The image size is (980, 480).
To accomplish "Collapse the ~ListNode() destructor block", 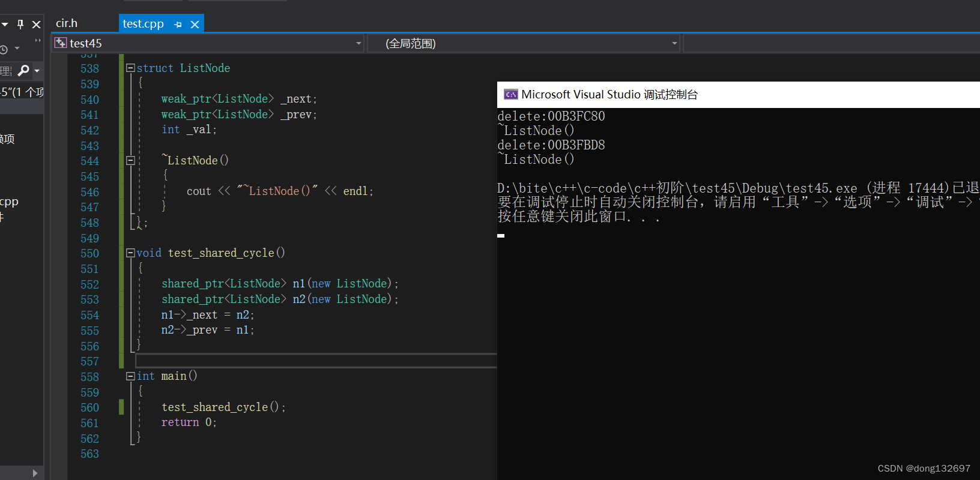I will click(x=130, y=160).
